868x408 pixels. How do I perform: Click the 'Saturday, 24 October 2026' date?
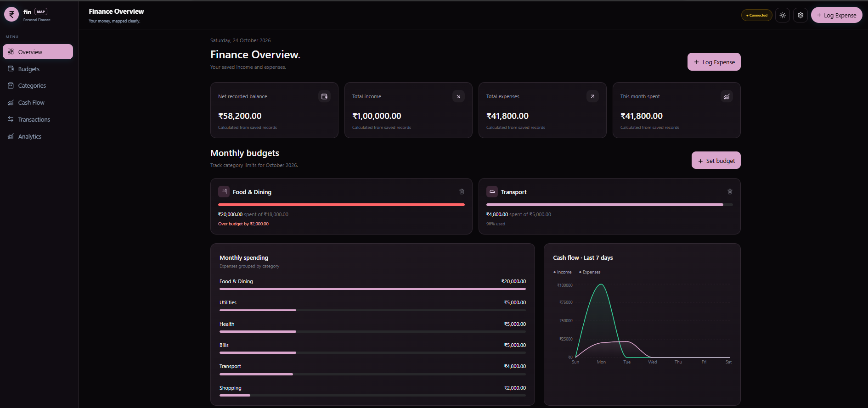click(241, 40)
